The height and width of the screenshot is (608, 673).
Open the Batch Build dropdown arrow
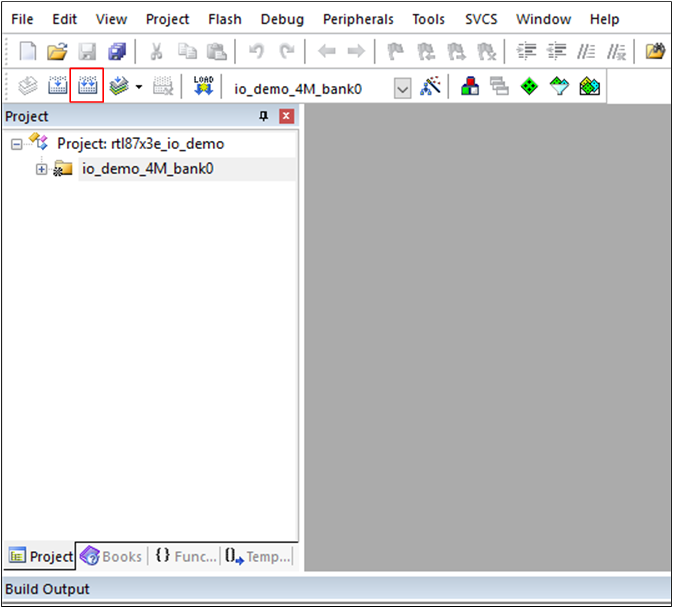[x=139, y=87]
